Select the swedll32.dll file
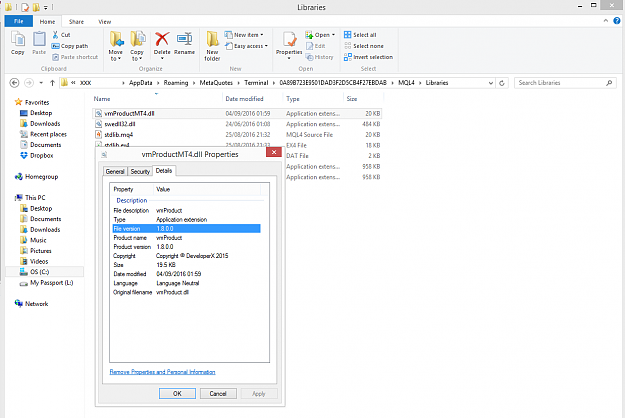Image resolution: width=625 pixels, height=418 pixels. [237, 124]
